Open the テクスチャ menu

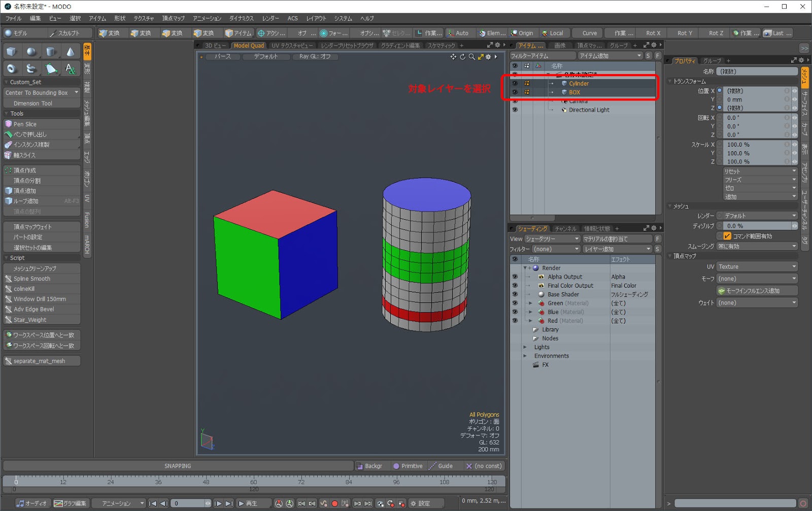click(144, 18)
